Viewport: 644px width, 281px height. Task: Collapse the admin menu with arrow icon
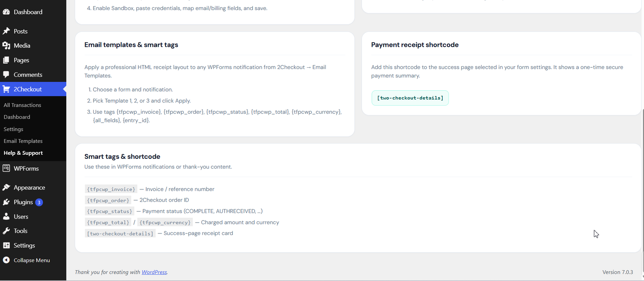[x=6, y=260]
